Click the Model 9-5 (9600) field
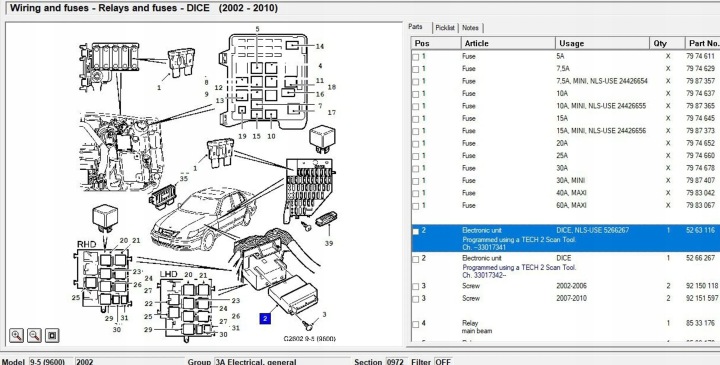720x365 pixels. click(51, 361)
